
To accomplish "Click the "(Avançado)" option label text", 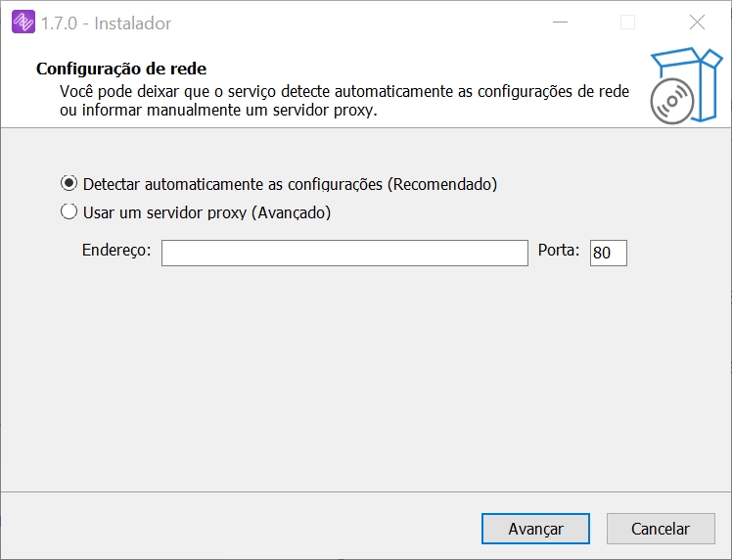I will pos(292,212).
